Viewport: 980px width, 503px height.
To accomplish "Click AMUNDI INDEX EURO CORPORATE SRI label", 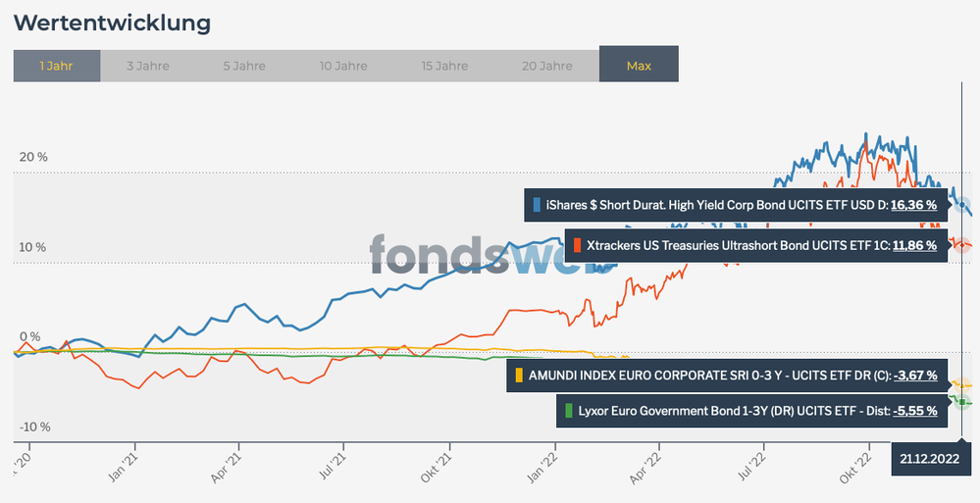I will coord(710,376).
